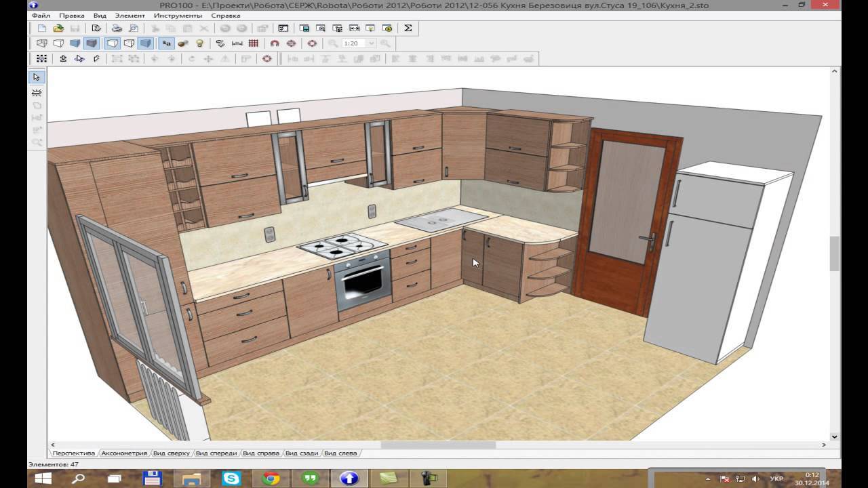Toggle the red grid display button

point(254,43)
